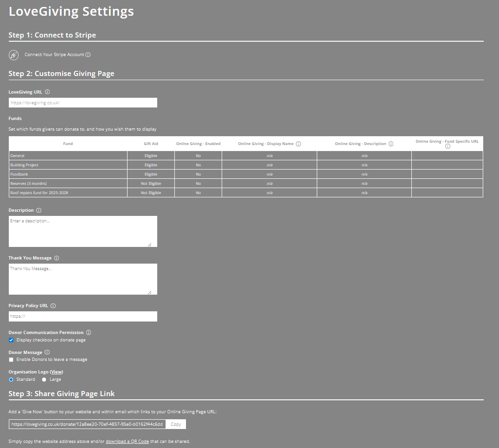Click Roof repairs fund for 2025-2028 row
This screenshot has height=448, width=499.
click(39, 193)
